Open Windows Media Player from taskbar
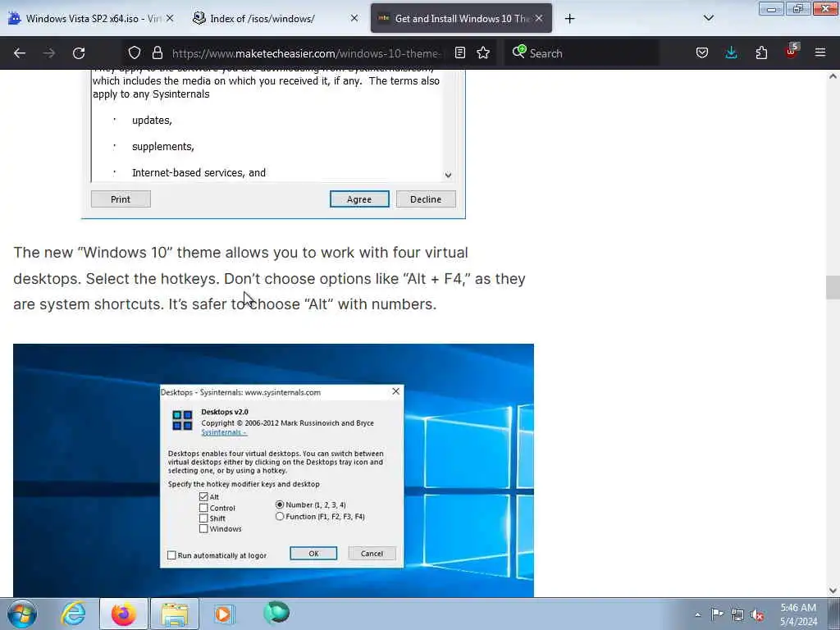 (x=223, y=614)
